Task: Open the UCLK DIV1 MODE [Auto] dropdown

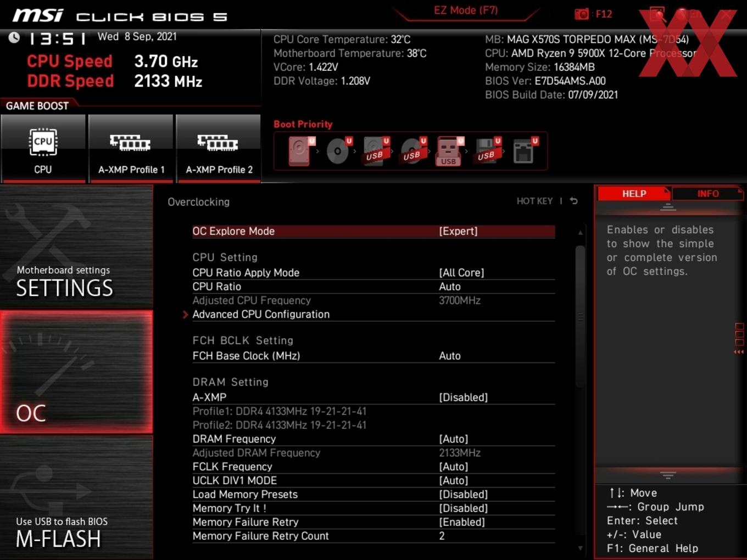Action: click(x=453, y=480)
